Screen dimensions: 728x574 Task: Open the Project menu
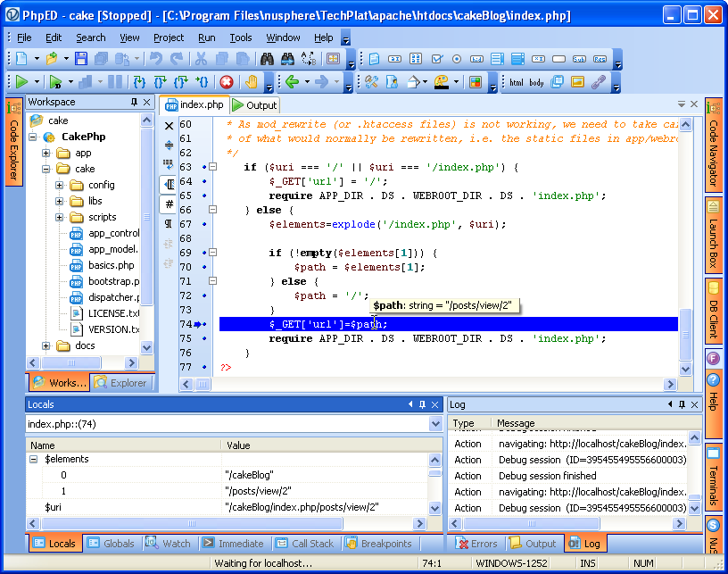tap(168, 37)
